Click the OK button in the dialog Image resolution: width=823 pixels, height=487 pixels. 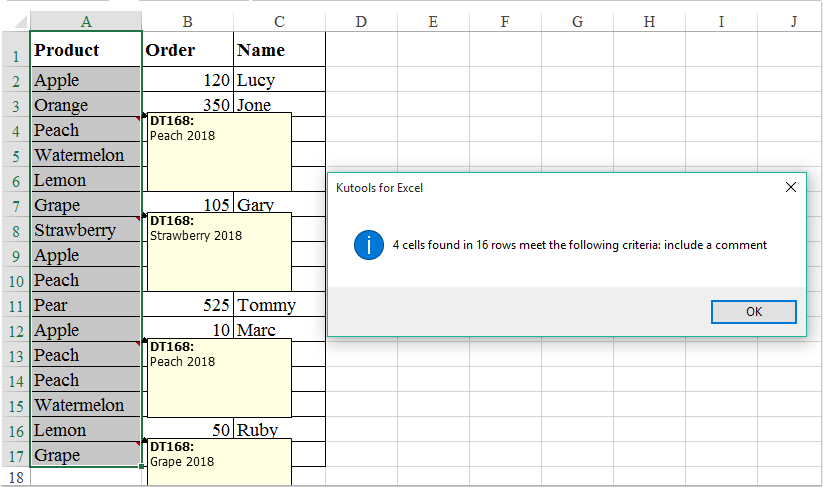[x=753, y=312]
